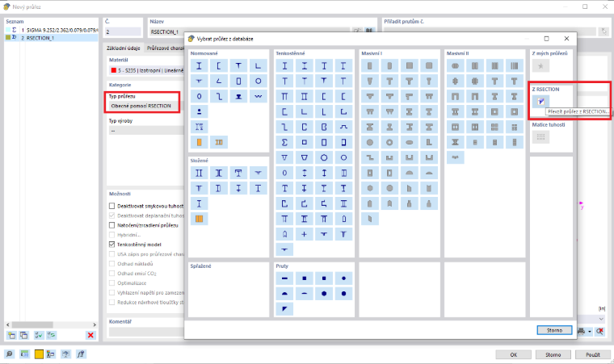Click the red material color swatch

(114, 70)
